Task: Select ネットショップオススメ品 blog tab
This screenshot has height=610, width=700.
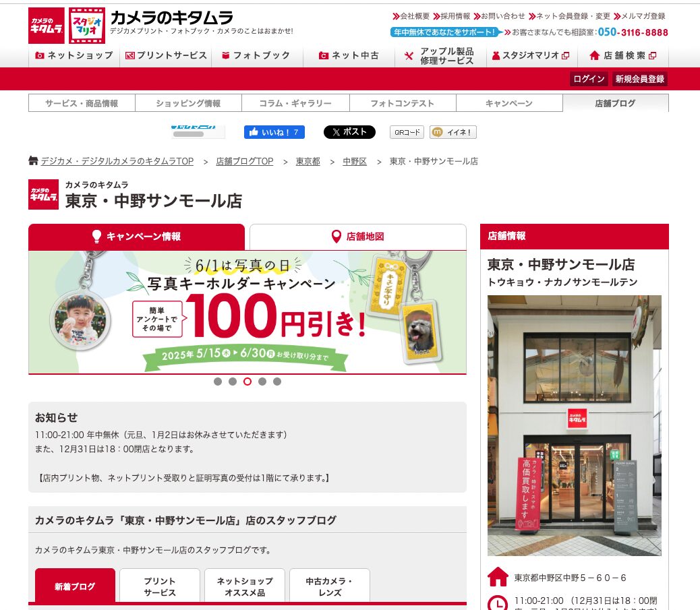Action: 245,586
